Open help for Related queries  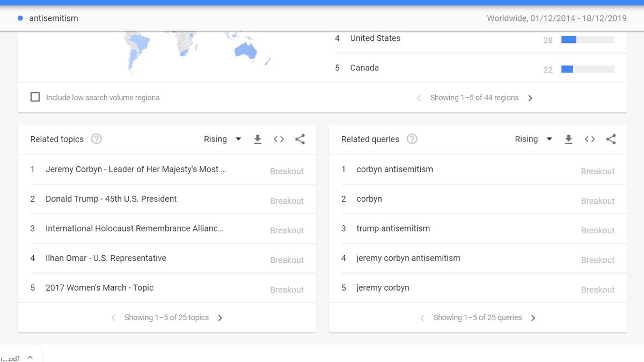pyautogui.click(x=412, y=139)
